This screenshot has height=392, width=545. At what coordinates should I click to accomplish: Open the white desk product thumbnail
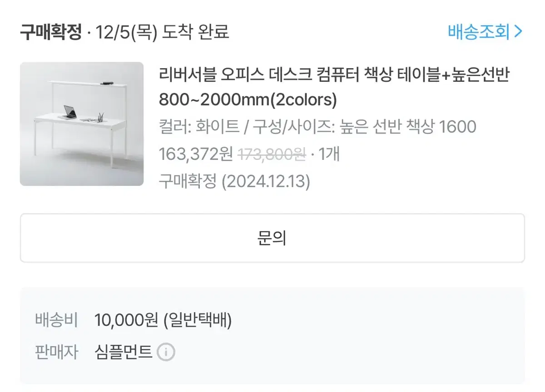click(82, 124)
